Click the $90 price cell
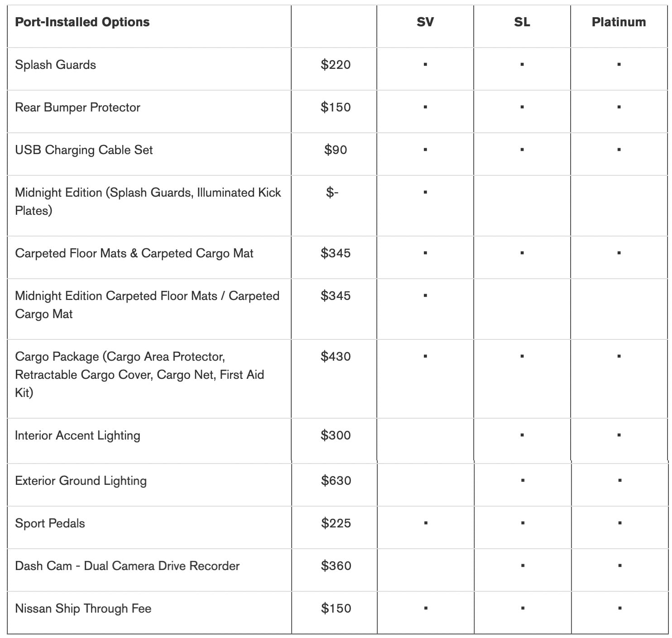 (335, 150)
